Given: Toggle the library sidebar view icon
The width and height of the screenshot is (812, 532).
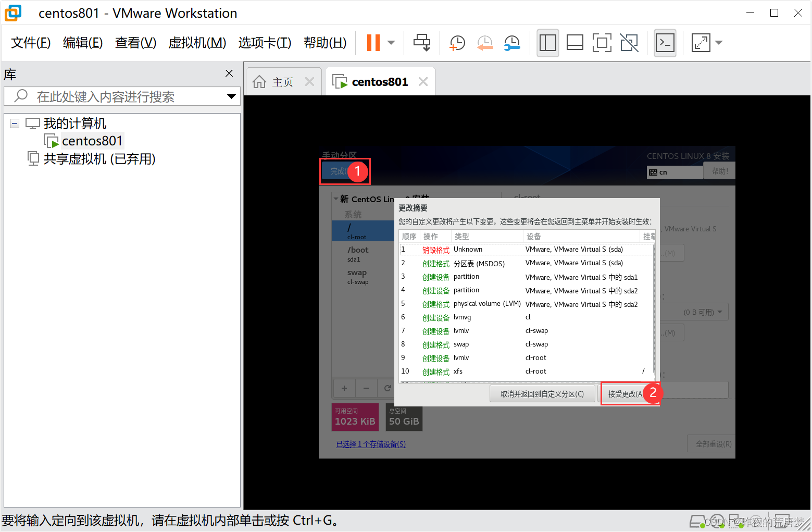Looking at the screenshot, I should [548, 43].
